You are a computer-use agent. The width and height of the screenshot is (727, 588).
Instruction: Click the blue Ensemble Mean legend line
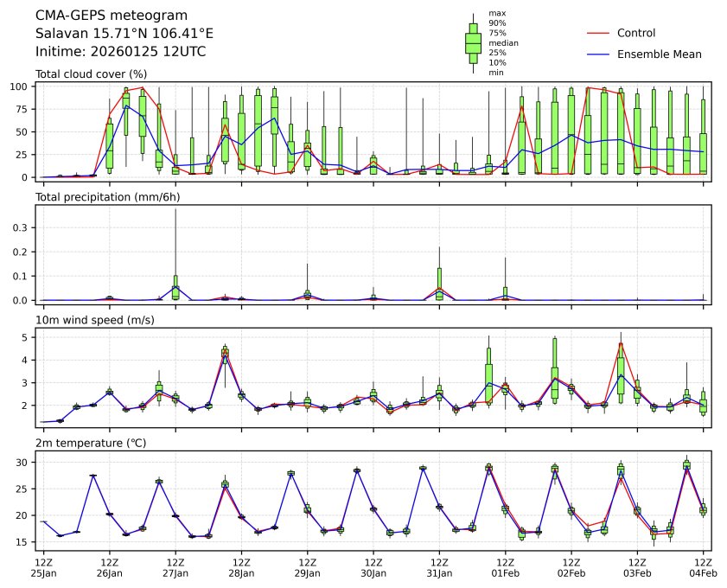598,54
